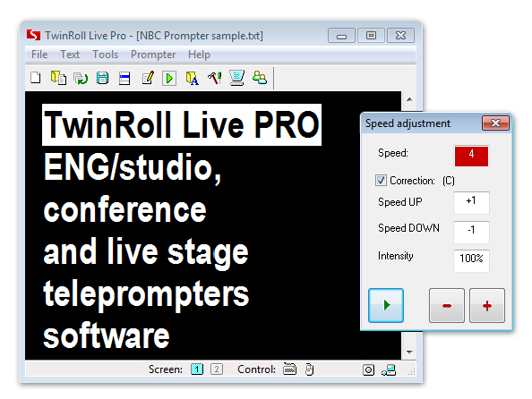Image resolution: width=532 pixels, height=399 pixels.
Task: Close the Speed adjustment dialog
Action: pos(495,123)
